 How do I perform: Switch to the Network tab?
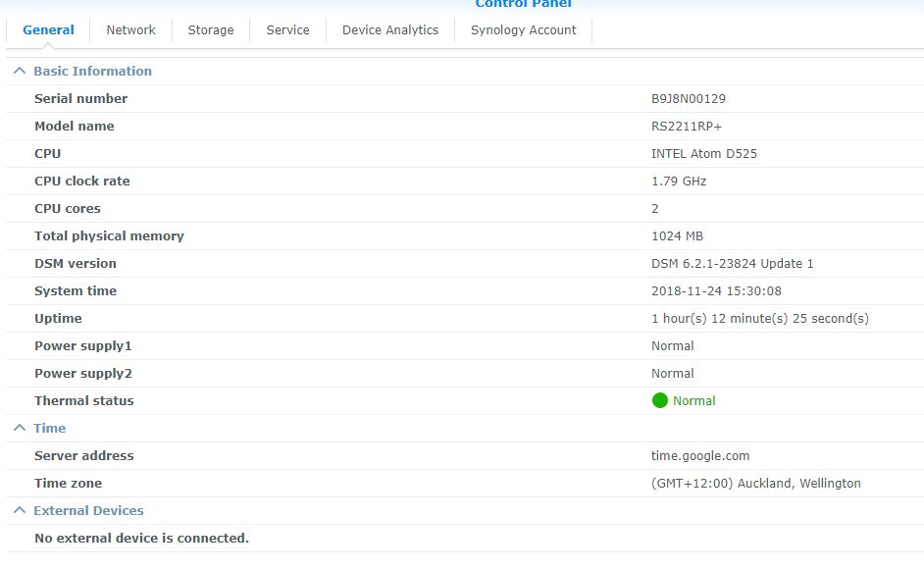130,29
